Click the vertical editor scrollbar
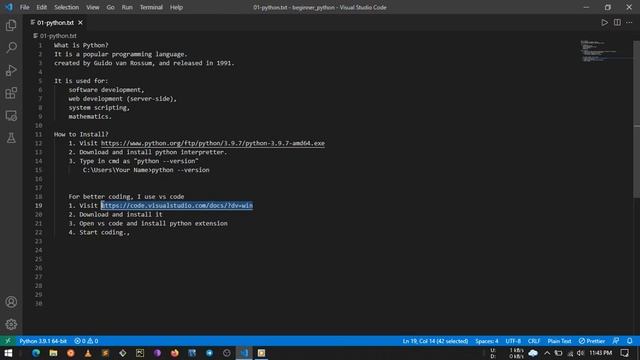 tap(636, 118)
